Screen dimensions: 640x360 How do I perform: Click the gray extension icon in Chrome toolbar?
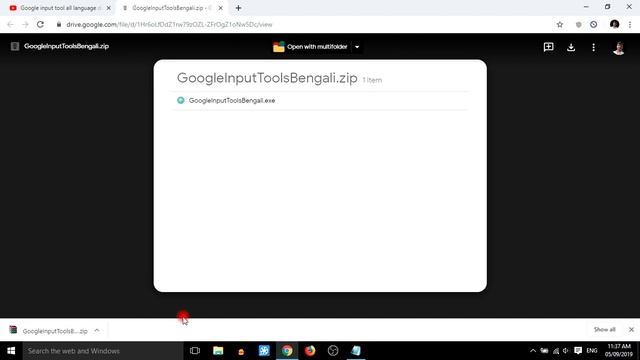578,24
